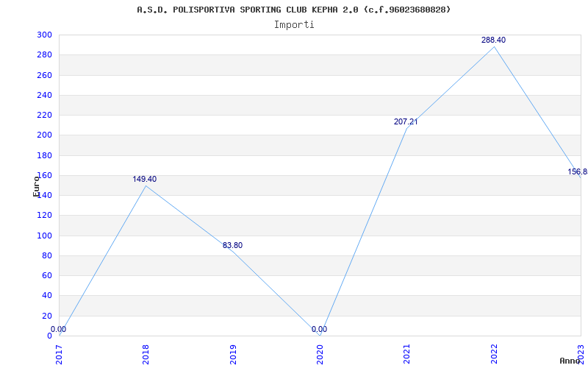Click the 280 y-axis tick label
This screenshot has width=588, height=368.
coord(45,54)
